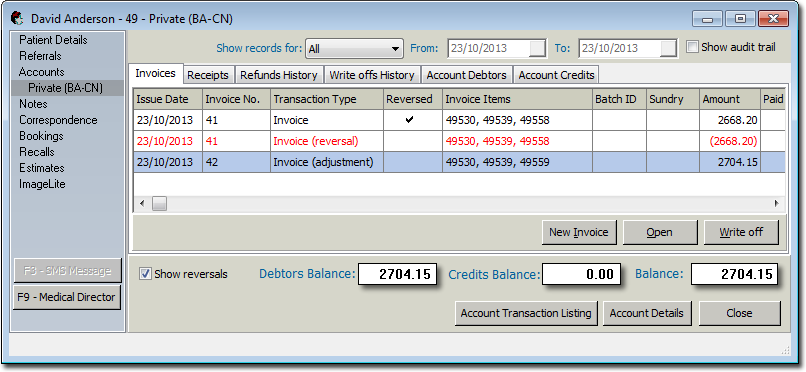
Task: Click the F9 - Medical Director button
Action: tap(67, 297)
